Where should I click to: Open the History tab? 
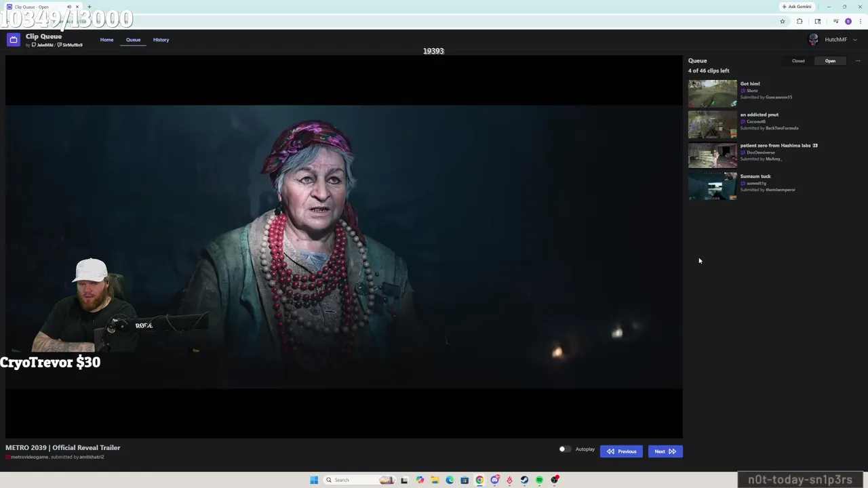(161, 40)
